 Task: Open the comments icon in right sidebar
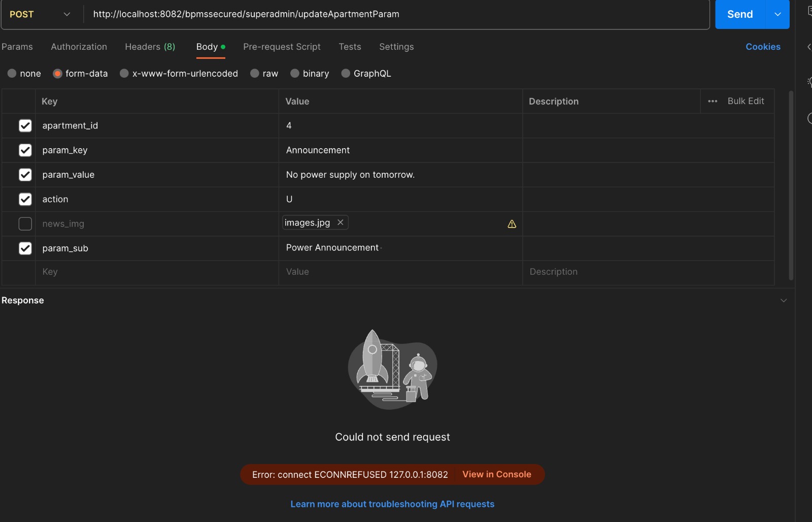[809, 11]
